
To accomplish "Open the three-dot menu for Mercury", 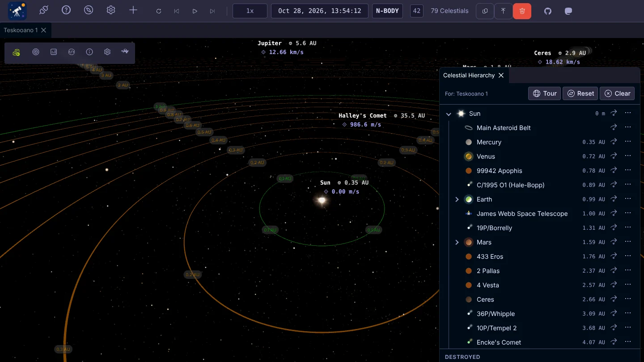I will click(628, 142).
